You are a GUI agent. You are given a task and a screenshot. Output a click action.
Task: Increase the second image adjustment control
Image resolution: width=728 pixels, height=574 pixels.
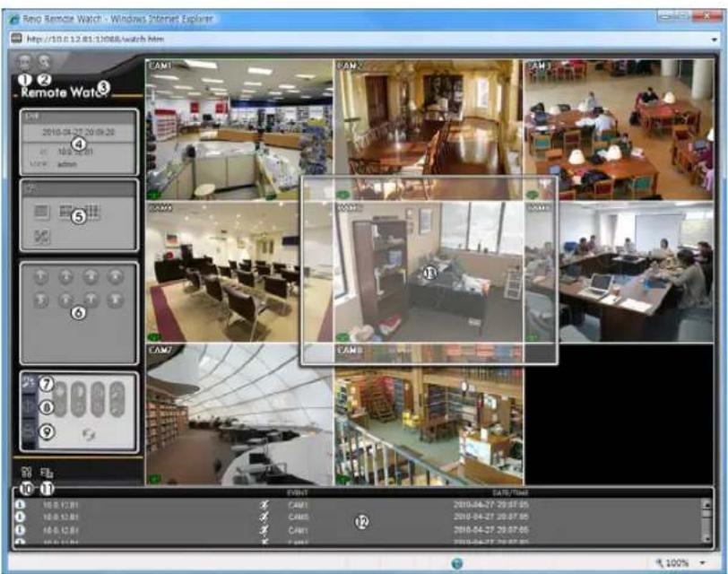click(78, 391)
